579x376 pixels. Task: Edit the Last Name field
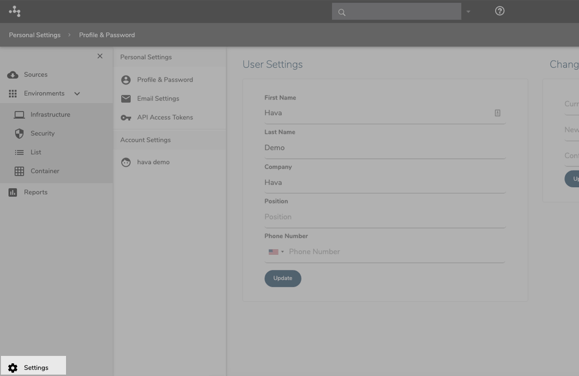[x=384, y=148]
